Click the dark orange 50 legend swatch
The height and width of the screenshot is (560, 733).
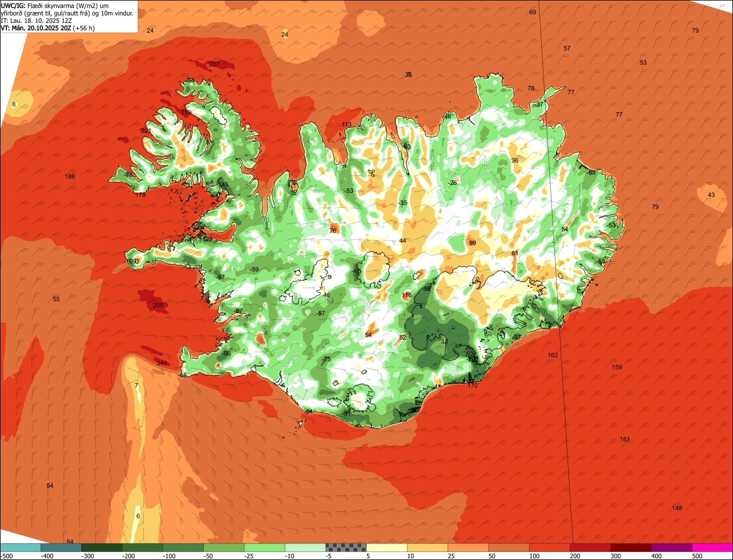click(x=509, y=547)
